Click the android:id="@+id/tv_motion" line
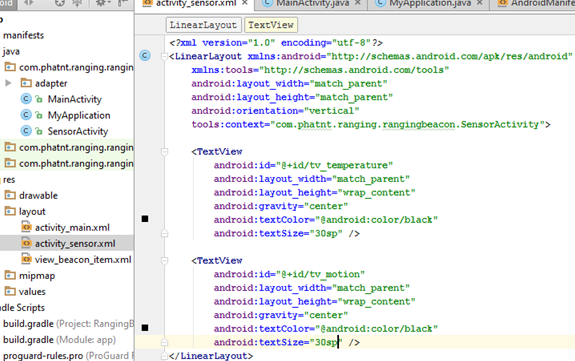The width and height of the screenshot is (575, 361). point(289,274)
